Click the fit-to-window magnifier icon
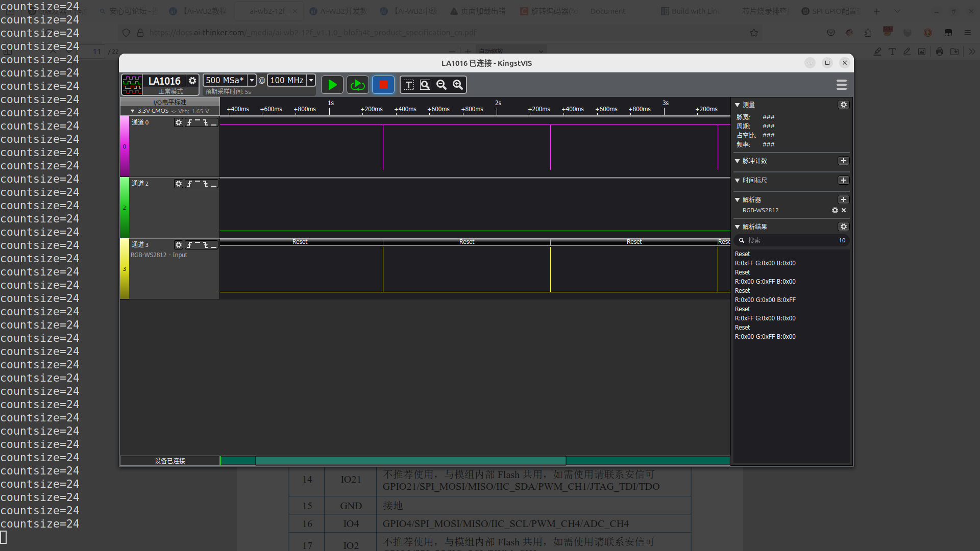980x551 pixels. (x=425, y=85)
